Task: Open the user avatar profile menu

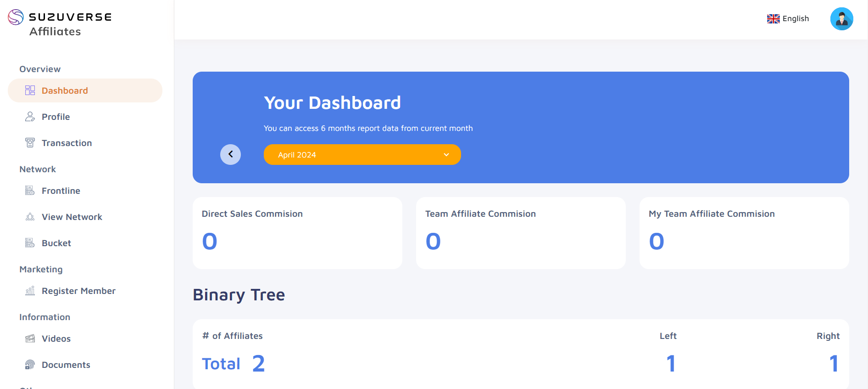Action: point(841,19)
